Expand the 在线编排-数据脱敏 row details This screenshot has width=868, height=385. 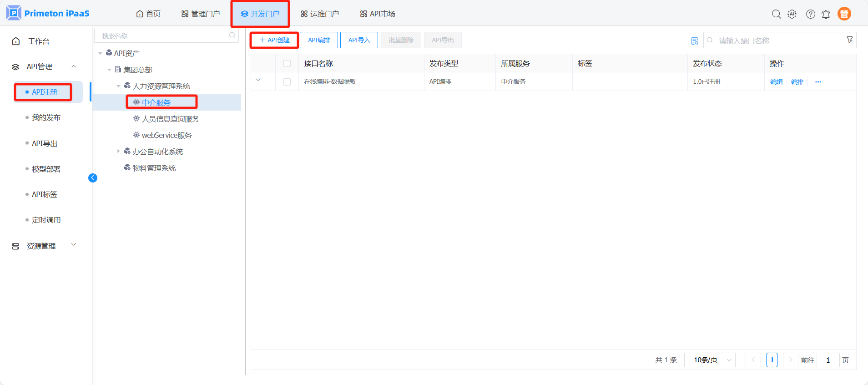[258, 80]
